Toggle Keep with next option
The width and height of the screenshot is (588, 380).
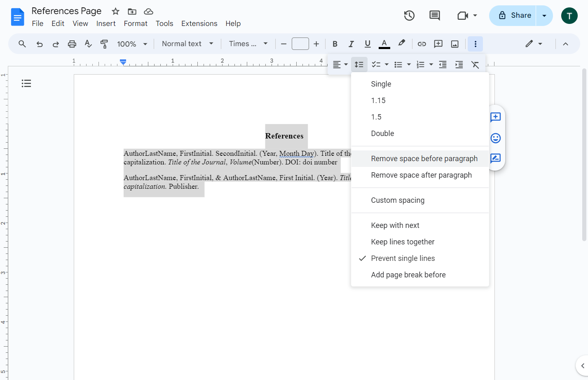pos(420,225)
